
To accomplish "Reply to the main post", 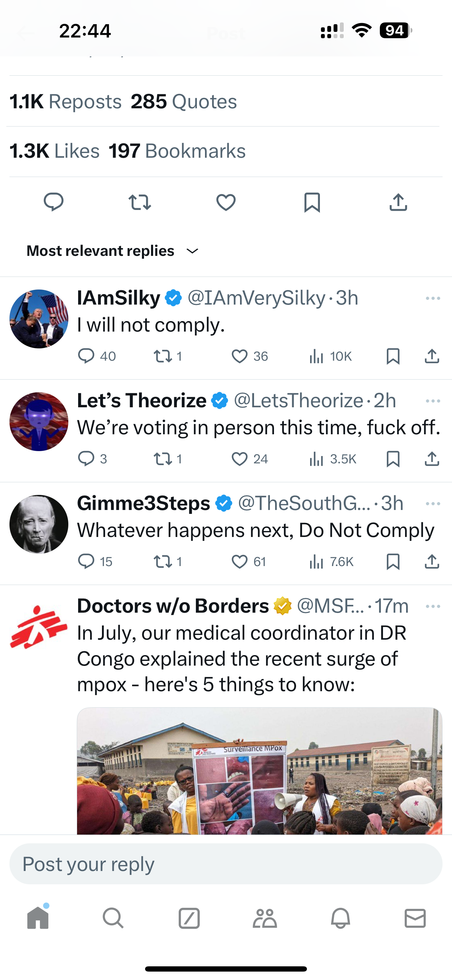I will 54,202.
